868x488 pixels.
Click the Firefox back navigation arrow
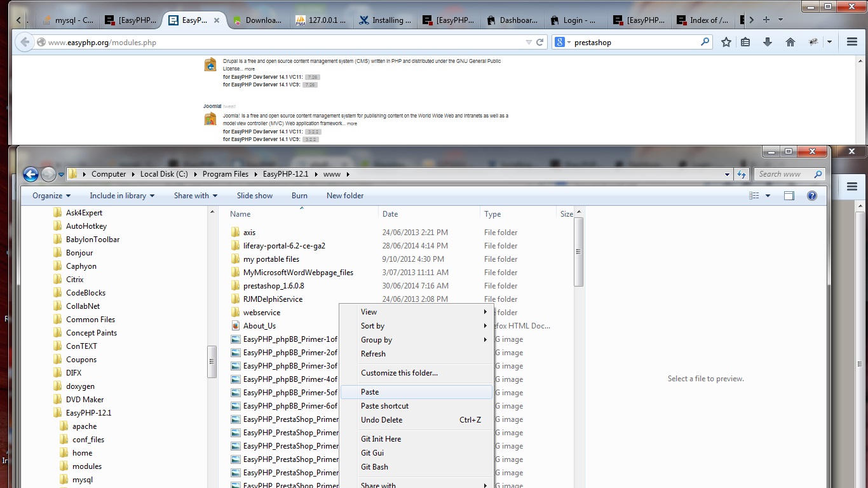tap(24, 43)
